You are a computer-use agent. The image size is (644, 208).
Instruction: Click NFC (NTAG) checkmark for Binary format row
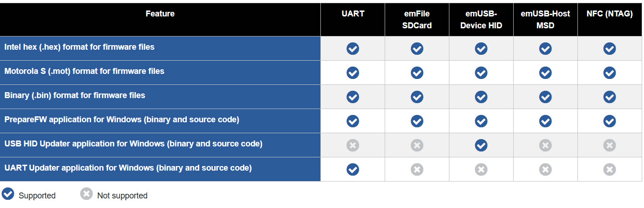(x=610, y=97)
